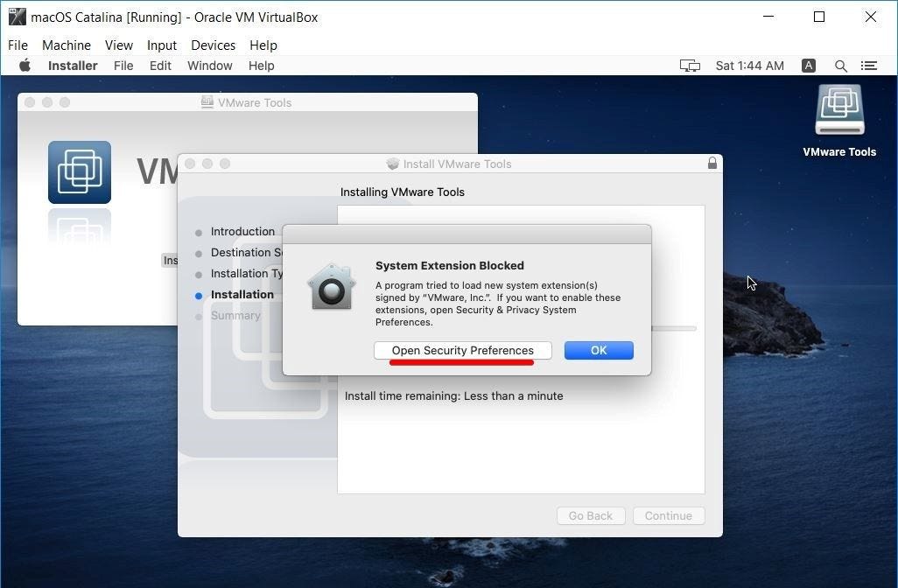
Task: Click Installing VMware Tools heading
Action: (x=402, y=192)
